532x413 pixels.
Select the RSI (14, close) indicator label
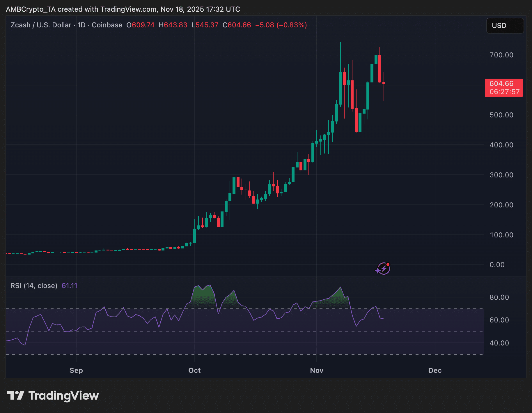(x=34, y=286)
